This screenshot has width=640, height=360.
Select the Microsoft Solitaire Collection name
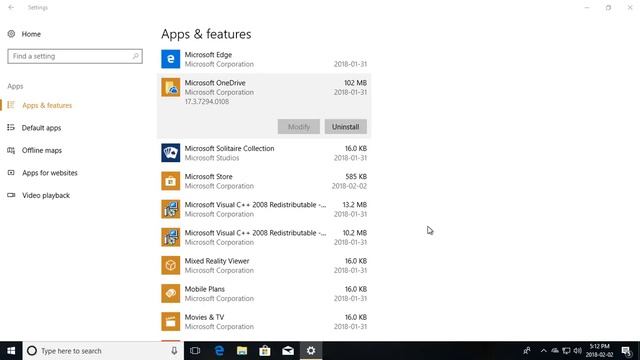pyautogui.click(x=229, y=149)
